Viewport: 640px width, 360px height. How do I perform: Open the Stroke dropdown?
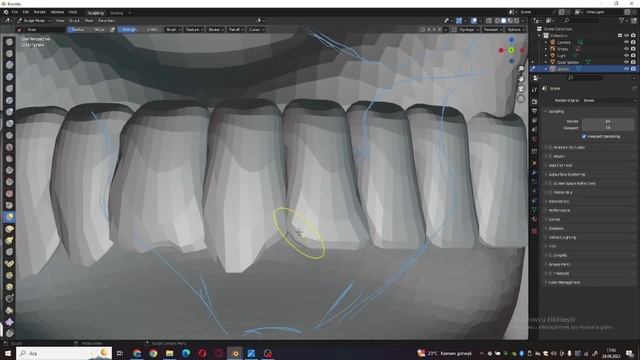coord(215,29)
